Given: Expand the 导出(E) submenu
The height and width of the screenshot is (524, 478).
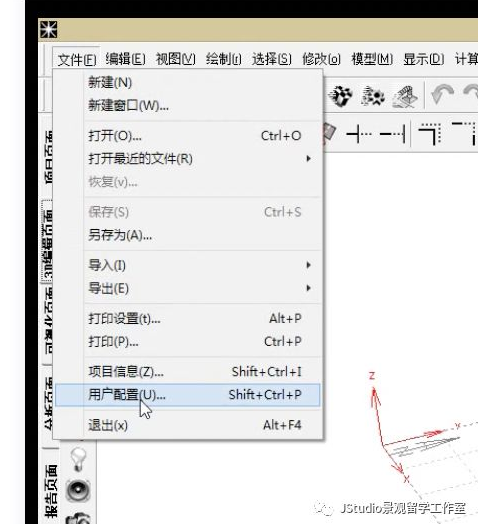Looking at the screenshot, I should 188,288.
